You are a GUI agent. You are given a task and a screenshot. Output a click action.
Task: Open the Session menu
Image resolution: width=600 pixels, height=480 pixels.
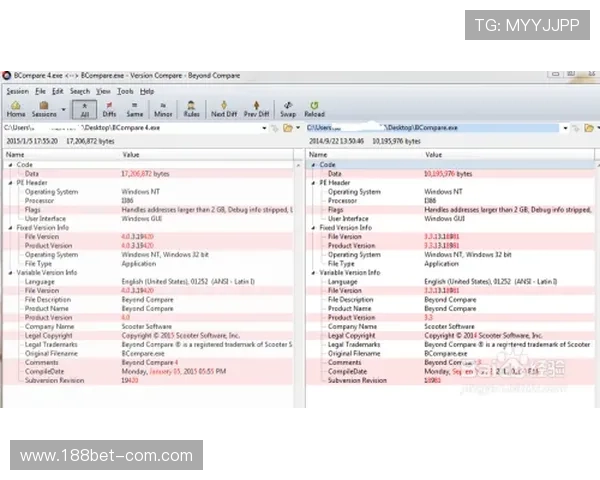point(17,91)
